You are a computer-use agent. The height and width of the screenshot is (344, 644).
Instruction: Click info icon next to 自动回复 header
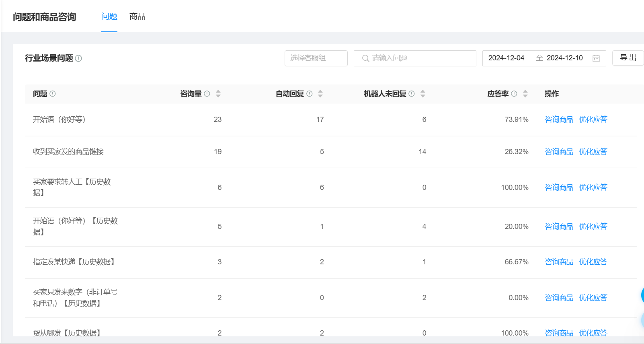pyautogui.click(x=310, y=94)
